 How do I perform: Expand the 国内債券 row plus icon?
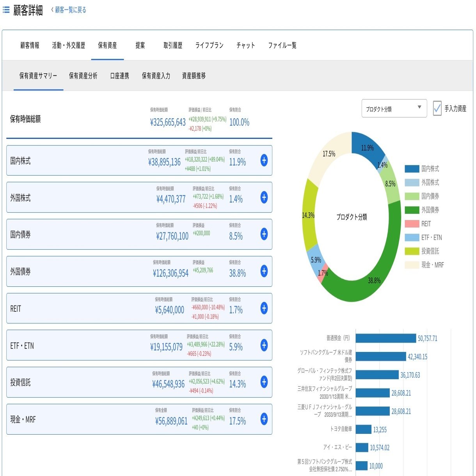pos(264,234)
